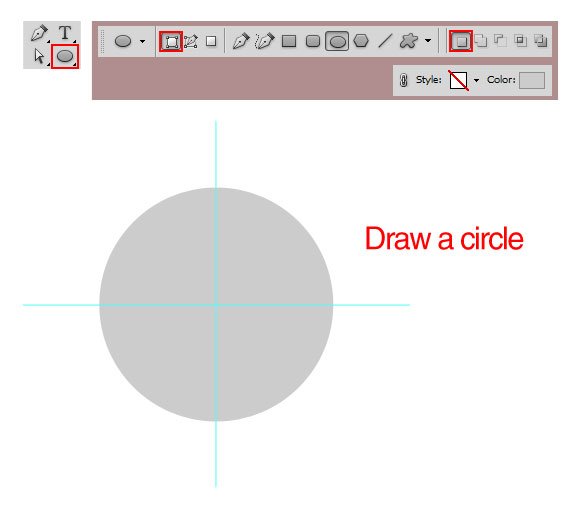Choose the Path Selection arrow tool
580x507 pixels.
pyautogui.click(x=39, y=56)
